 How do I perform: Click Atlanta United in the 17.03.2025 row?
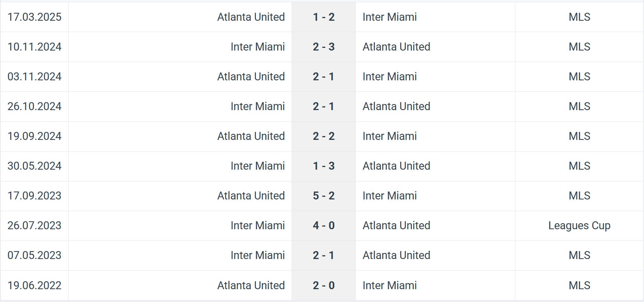[x=251, y=17]
